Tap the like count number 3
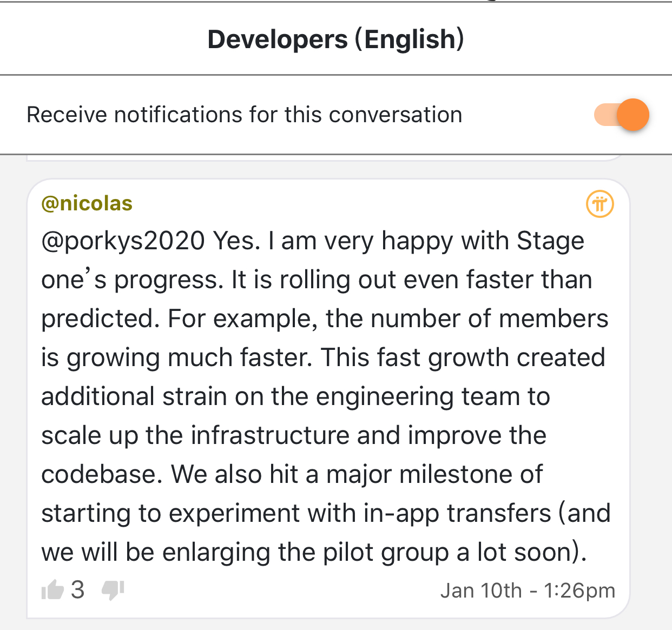Image resolution: width=672 pixels, height=630 pixels. tap(77, 589)
